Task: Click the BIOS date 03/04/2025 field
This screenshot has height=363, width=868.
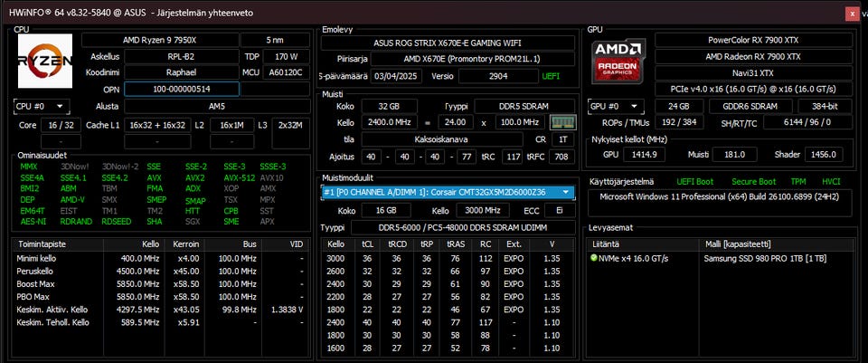Action: point(396,76)
